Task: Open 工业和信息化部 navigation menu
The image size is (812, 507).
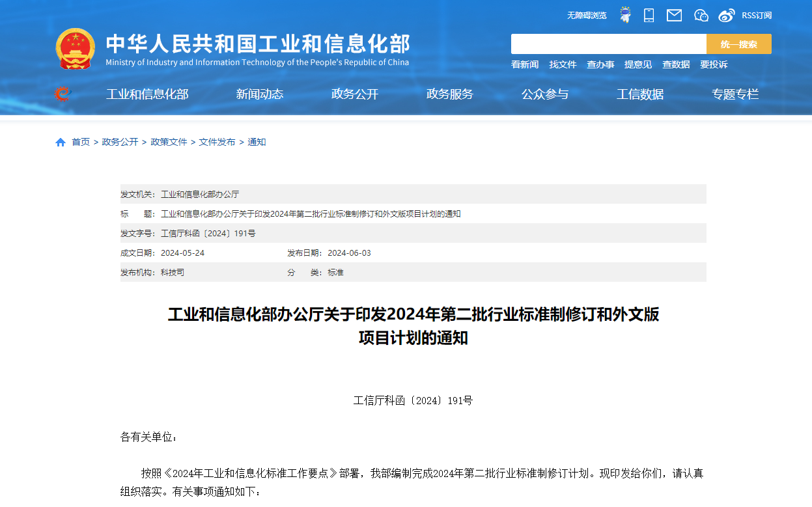Action: [x=147, y=94]
